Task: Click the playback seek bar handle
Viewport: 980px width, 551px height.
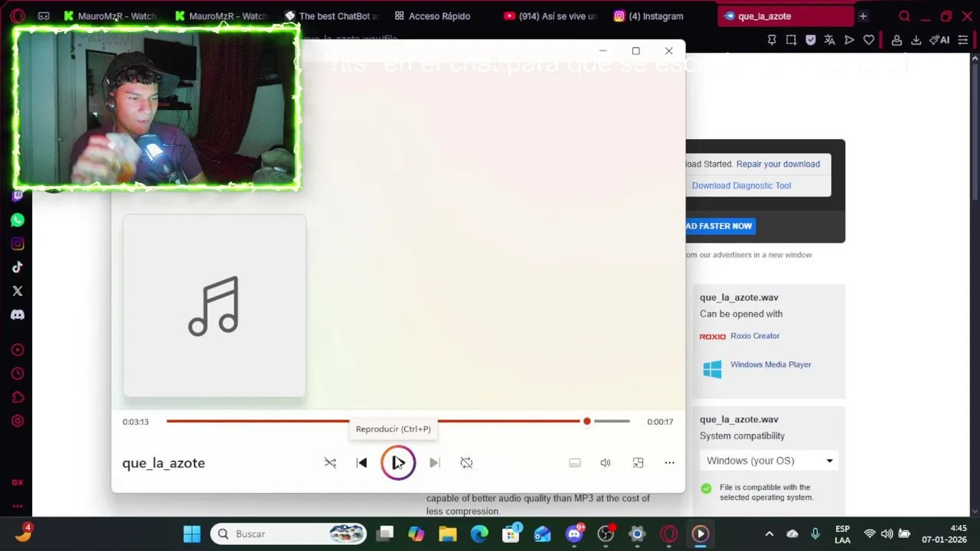Action: (587, 421)
